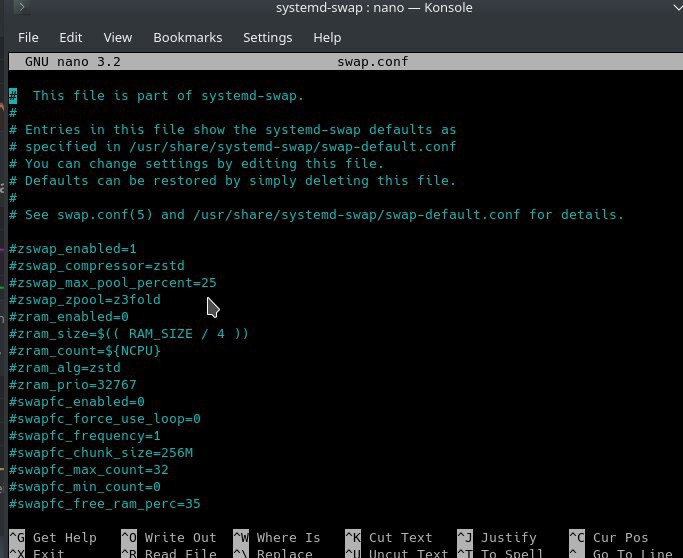Click the '^G Get Help' shortcut
The image size is (683, 558).
click(x=53, y=538)
